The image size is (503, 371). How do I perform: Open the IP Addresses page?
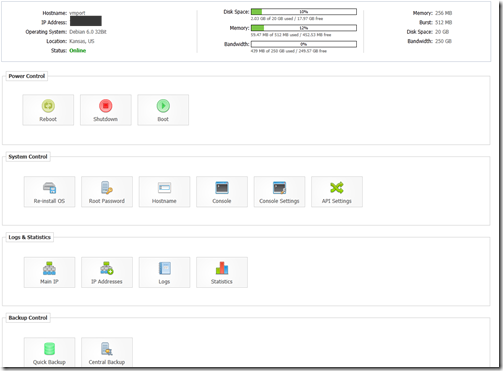click(x=107, y=272)
